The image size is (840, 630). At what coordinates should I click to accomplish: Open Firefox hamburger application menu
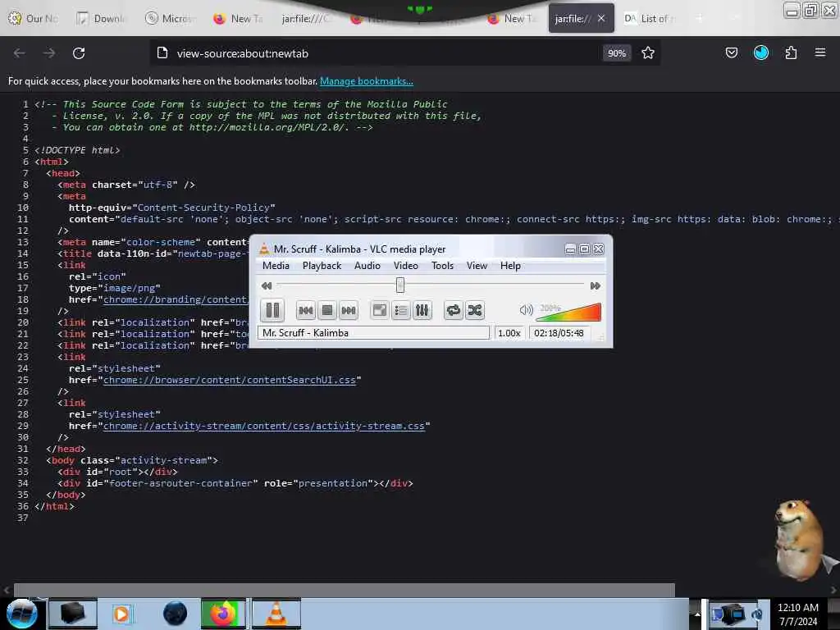pyautogui.click(x=820, y=52)
